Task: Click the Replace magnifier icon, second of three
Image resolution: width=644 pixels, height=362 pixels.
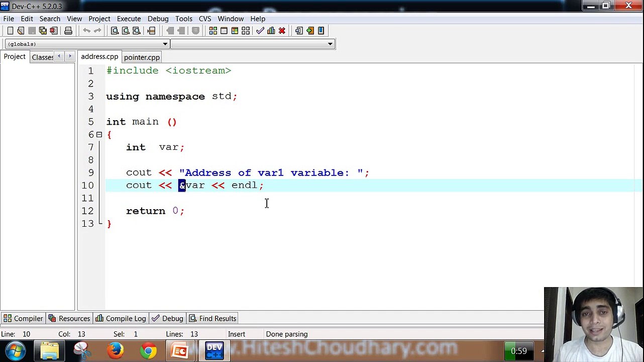Action: coord(126,31)
